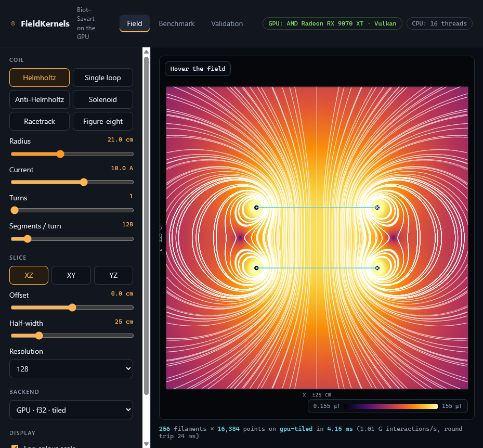Click the "gpu-tiled" status text
Screen dimensions: 483x448
[x=296, y=429]
